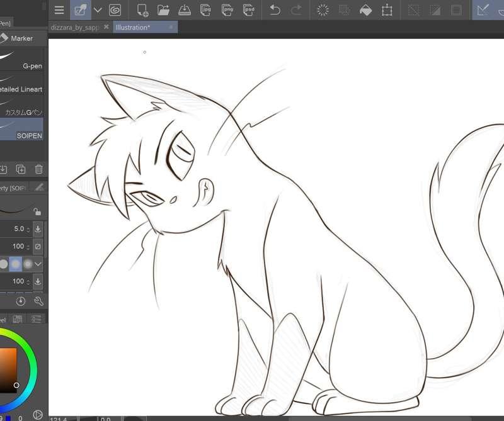504x421 pixels.
Task: Create a new file with New icon
Action: 142,10
